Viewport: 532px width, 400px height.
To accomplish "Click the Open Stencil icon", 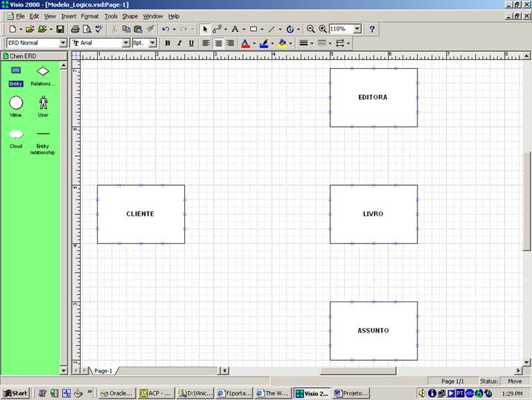I will pos(42,29).
